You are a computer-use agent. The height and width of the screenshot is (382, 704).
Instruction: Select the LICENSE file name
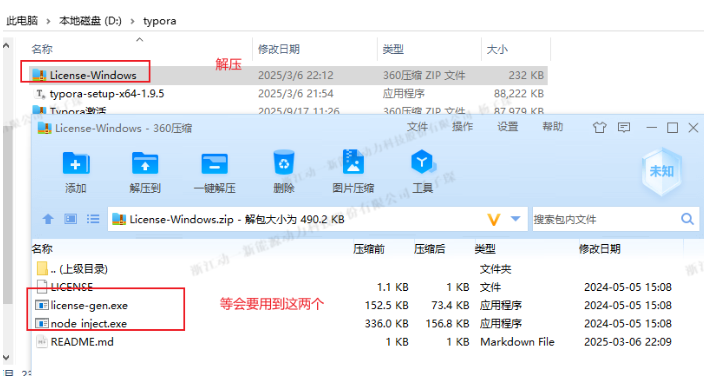[71, 286]
